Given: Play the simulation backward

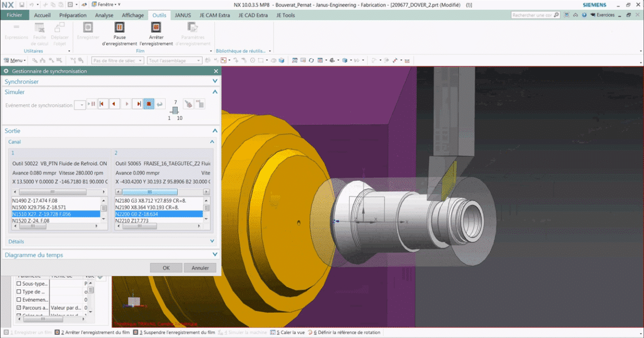Looking at the screenshot, I should [x=115, y=105].
